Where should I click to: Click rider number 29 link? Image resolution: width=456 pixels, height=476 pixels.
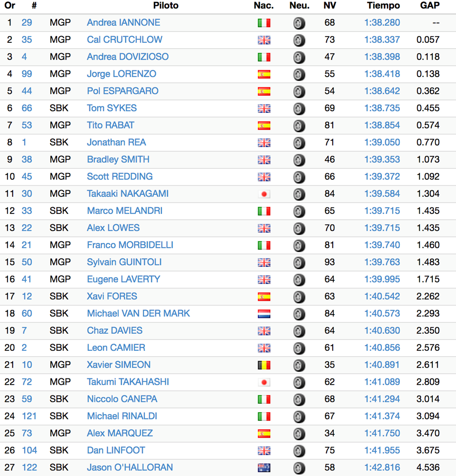[x=27, y=22]
